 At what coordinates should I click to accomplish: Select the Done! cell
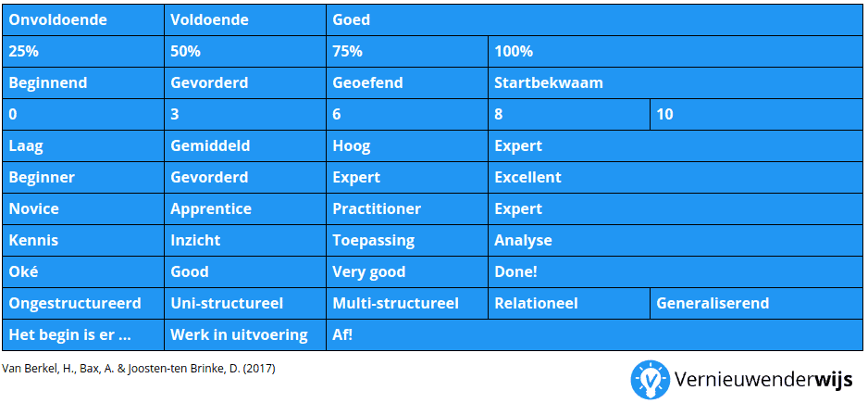coord(676,272)
